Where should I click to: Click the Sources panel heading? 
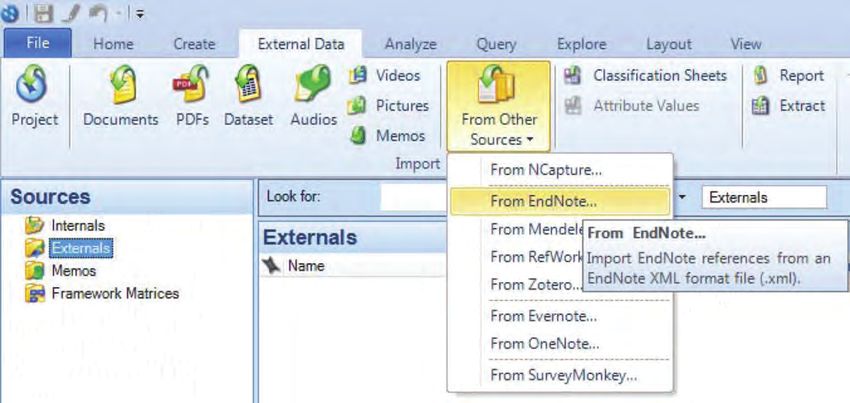pyautogui.click(x=50, y=196)
